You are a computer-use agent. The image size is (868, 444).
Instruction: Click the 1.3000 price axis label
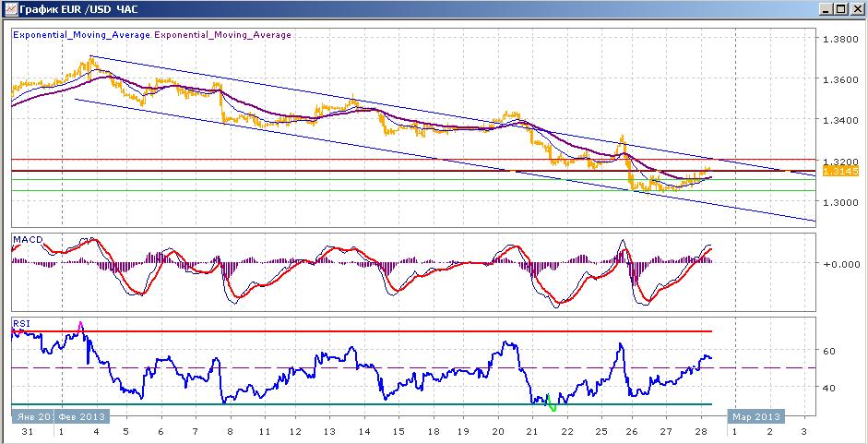(x=839, y=202)
